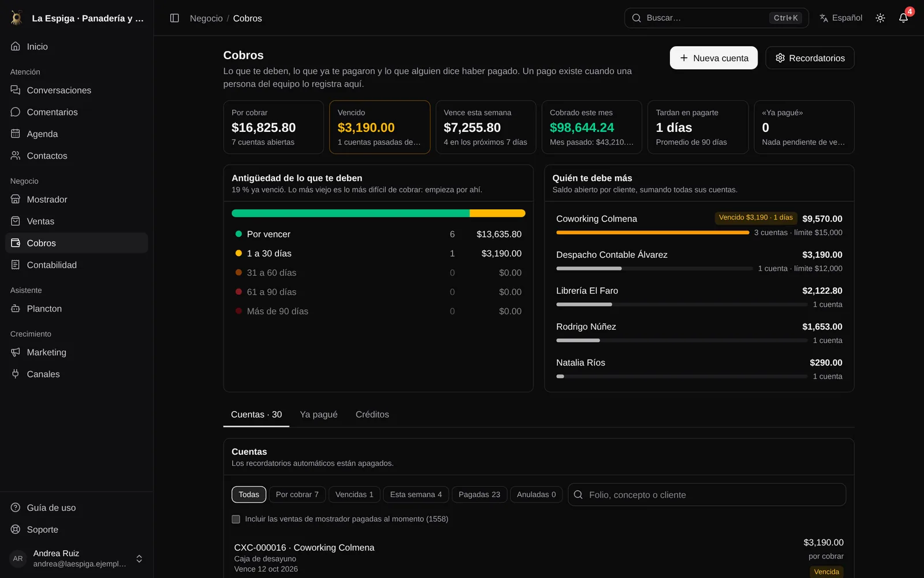This screenshot has width=924, height=578.
Task: Switch theme with the sun icon
Action: point(880,18)
